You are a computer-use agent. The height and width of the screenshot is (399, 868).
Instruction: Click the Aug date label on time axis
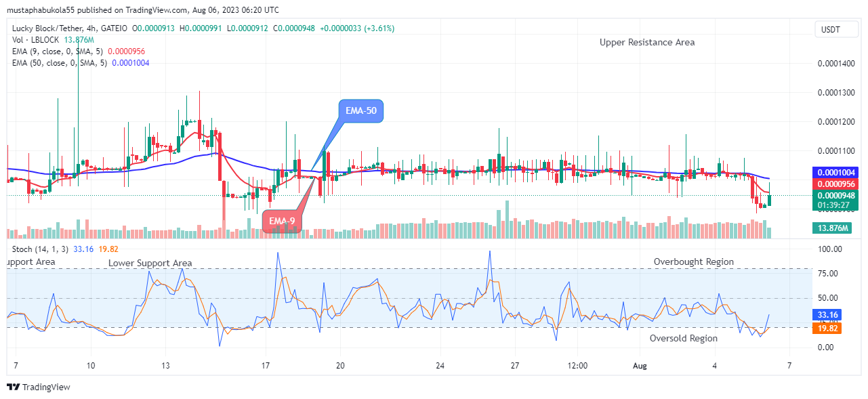[x=641, y=366]
